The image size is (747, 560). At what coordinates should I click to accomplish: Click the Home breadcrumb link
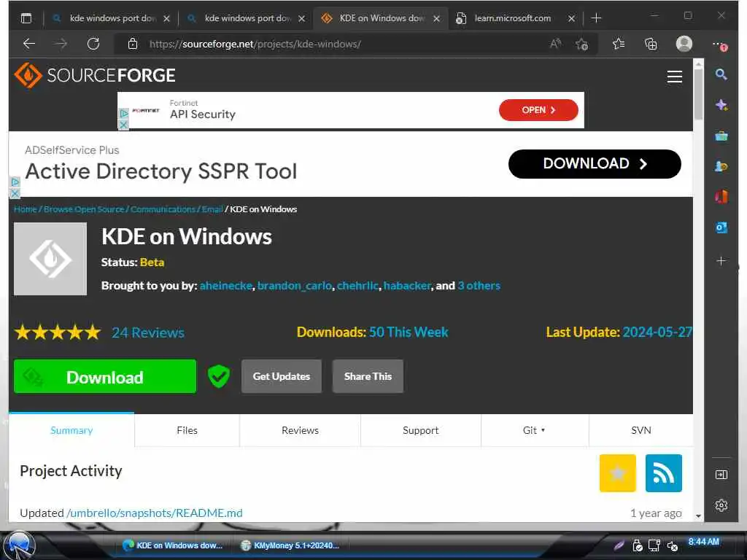tap(26, 209)
